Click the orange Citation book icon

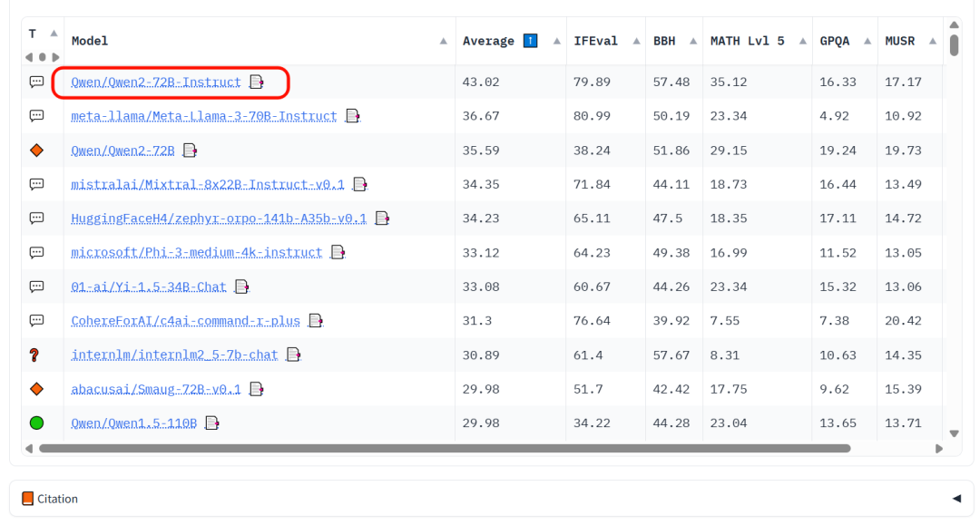pyautogui.click(x=27, y=498)
